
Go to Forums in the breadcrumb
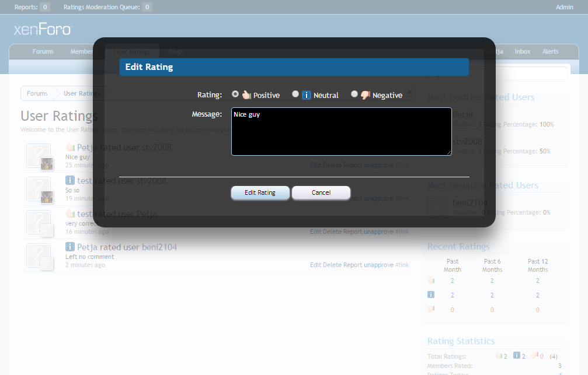point(37,94)
